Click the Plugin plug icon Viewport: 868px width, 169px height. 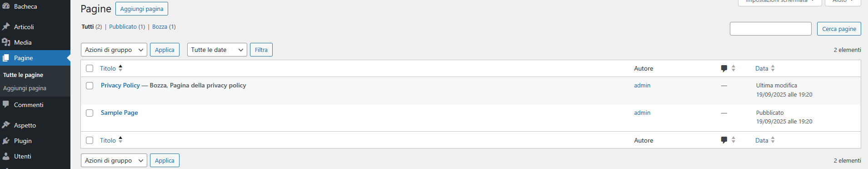coord(6,141)
